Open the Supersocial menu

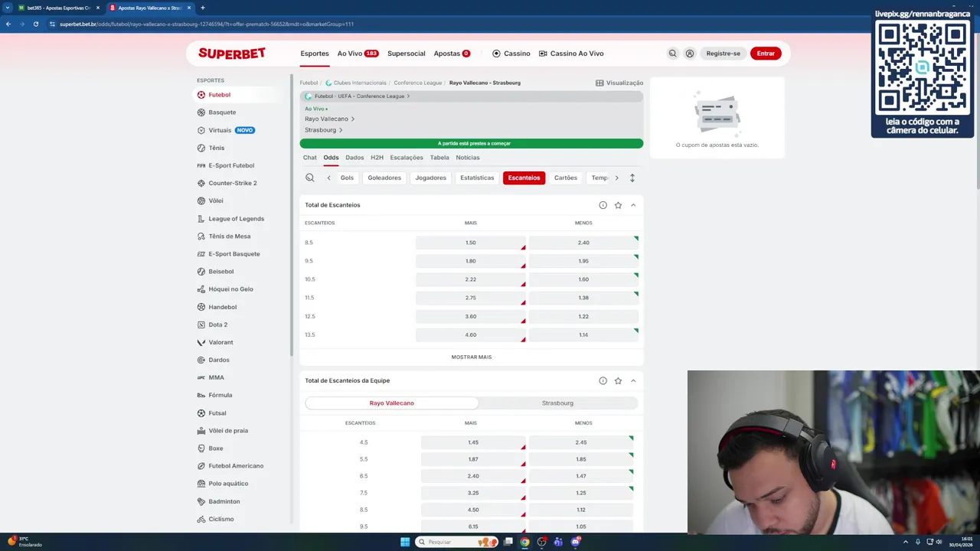click(x=407, y=54)
